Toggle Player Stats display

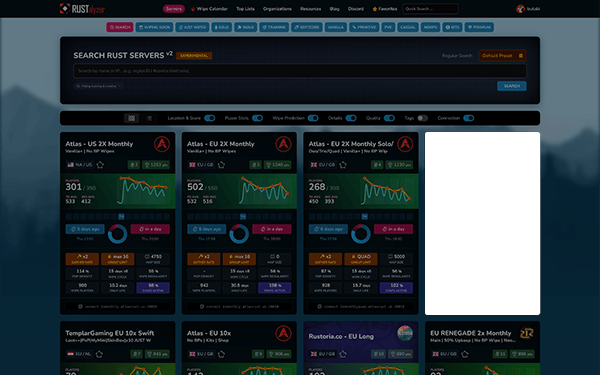pos(257,118)
